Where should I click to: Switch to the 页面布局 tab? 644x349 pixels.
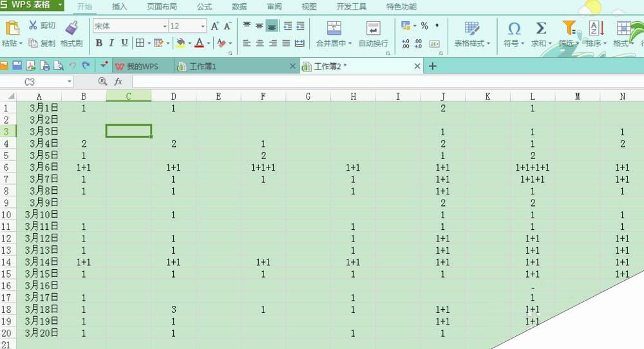pos(162,6)
